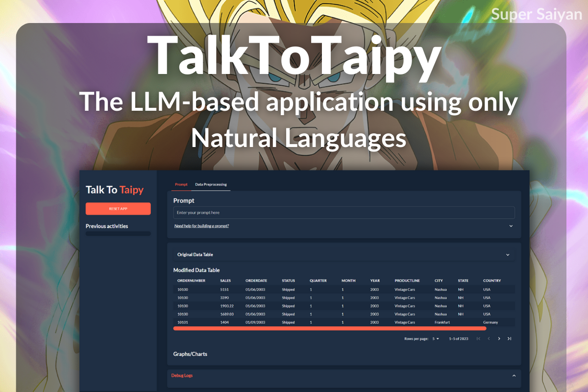Sort by ORDERNUMBER column header
This screenshot has height=392, width=588.
pos(191,281)
